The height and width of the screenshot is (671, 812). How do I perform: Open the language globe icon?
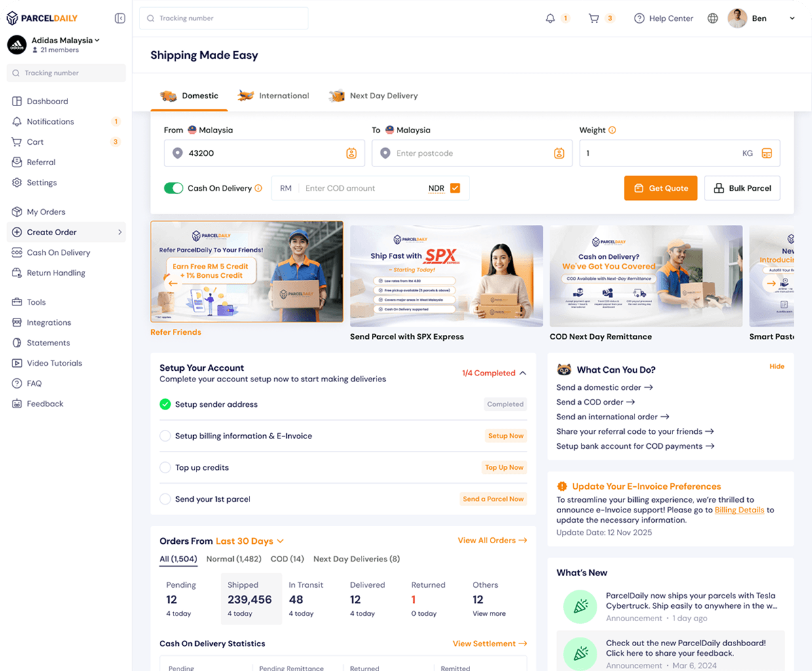(x=712, y=18)
